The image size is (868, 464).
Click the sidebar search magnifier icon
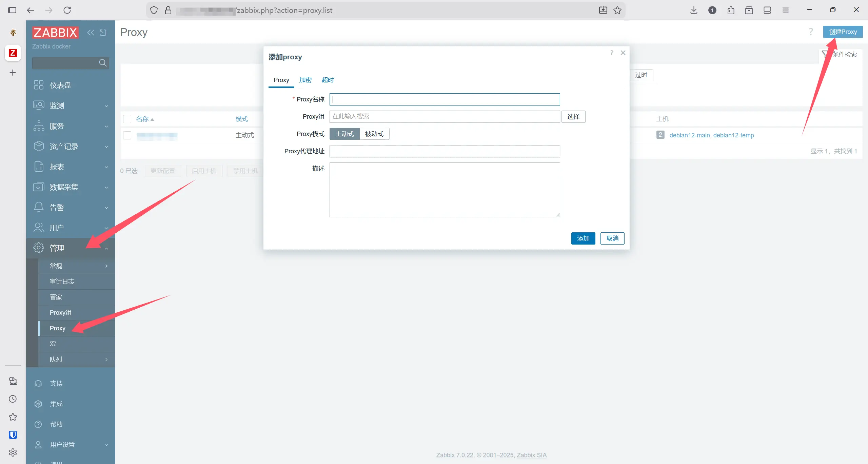coord(102,63)
